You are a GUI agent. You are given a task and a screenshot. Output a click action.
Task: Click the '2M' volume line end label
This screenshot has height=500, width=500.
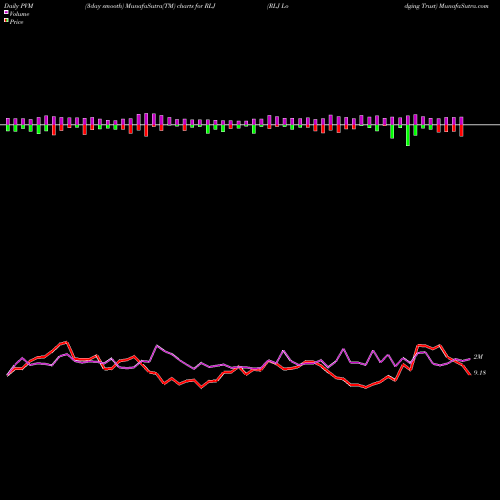(x=478, y=357)
